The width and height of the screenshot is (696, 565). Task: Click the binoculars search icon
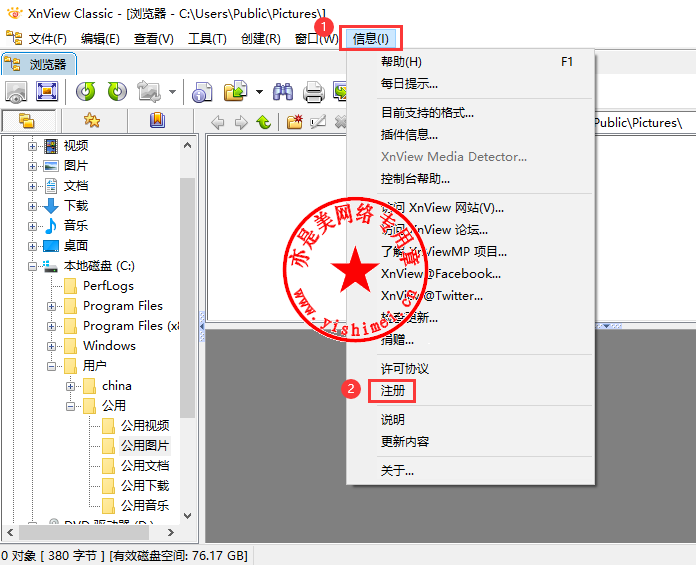[282, 92]
